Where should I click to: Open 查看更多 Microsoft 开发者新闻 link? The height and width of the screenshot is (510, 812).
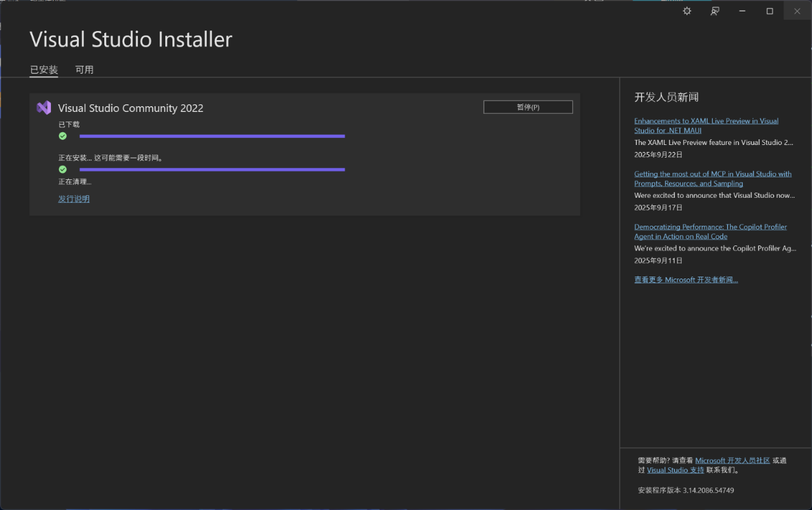[686, 280]
